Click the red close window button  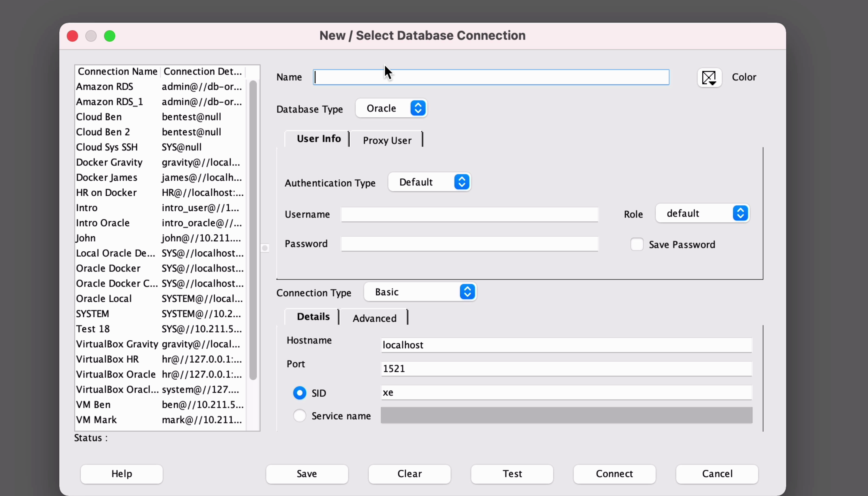72,36
